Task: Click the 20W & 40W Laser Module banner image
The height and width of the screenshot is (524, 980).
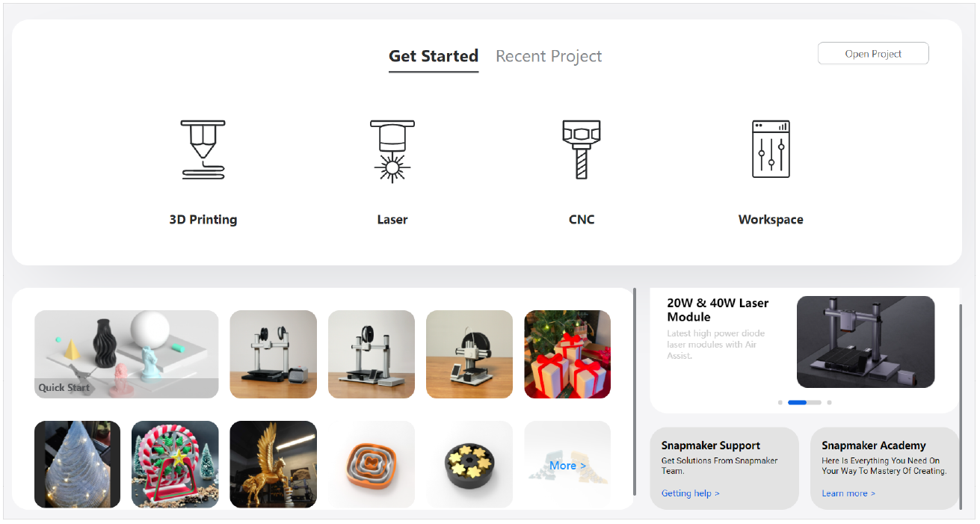Action: pos(865,342)
